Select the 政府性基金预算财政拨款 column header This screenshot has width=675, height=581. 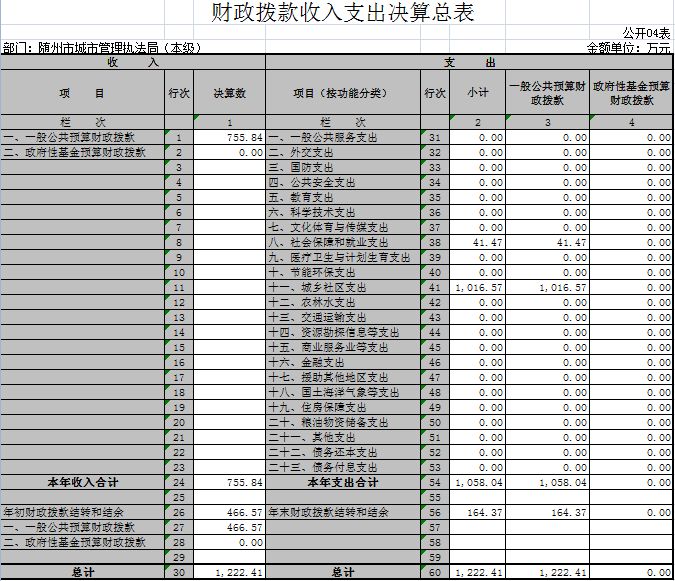[x=631, y=93]
